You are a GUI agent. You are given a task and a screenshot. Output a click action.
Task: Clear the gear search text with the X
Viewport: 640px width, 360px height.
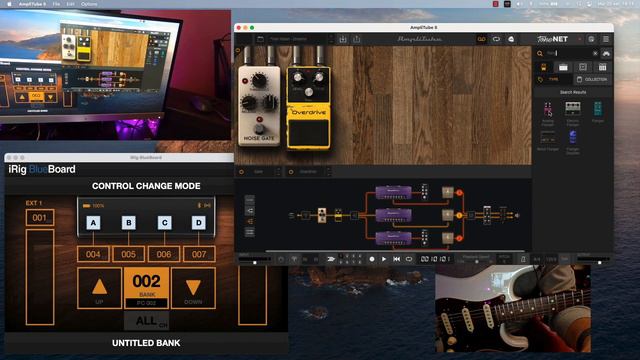pos(595,53)
